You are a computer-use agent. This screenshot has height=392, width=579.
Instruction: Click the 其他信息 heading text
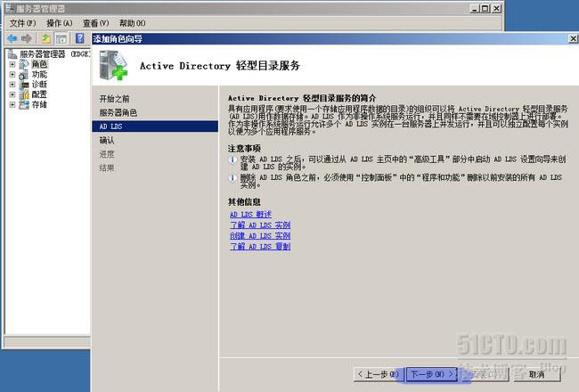pyautogui.click(x=244, y=201)
